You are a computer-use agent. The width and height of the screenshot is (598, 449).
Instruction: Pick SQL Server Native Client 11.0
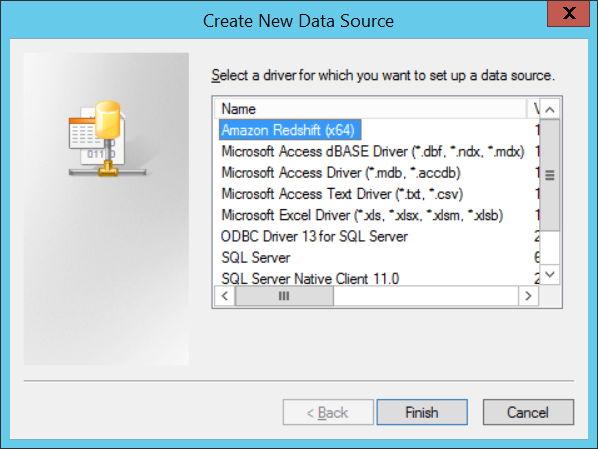[310, 278]
